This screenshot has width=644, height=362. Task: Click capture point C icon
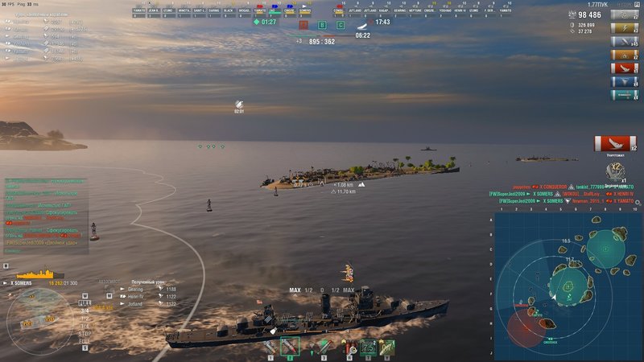[341, 25]
